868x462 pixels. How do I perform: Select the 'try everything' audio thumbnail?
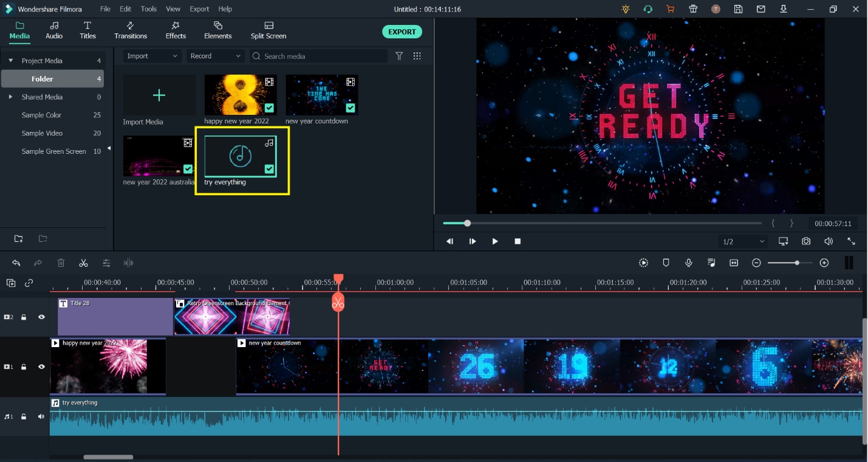click(241, 156)
